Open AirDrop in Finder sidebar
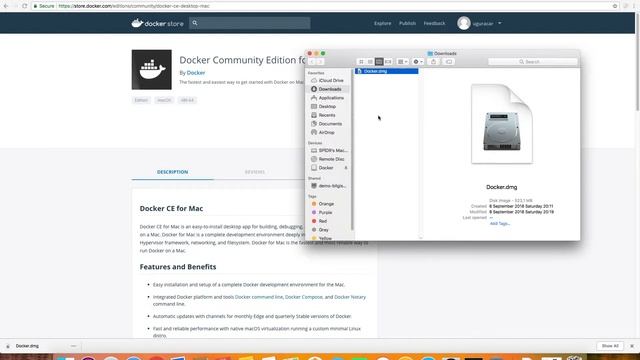Image resolution: width=640 pixels, height=360 pixels. point(327,133)
